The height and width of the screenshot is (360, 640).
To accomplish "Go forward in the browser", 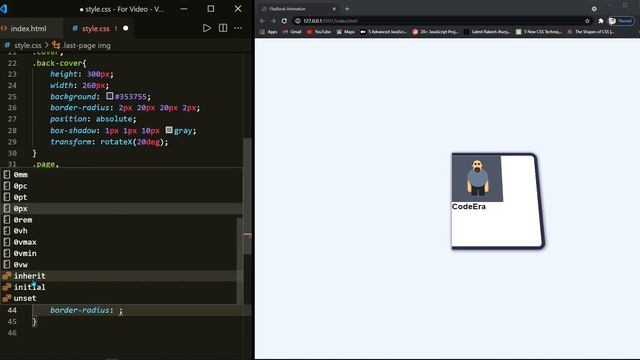I will coord(273,21).
